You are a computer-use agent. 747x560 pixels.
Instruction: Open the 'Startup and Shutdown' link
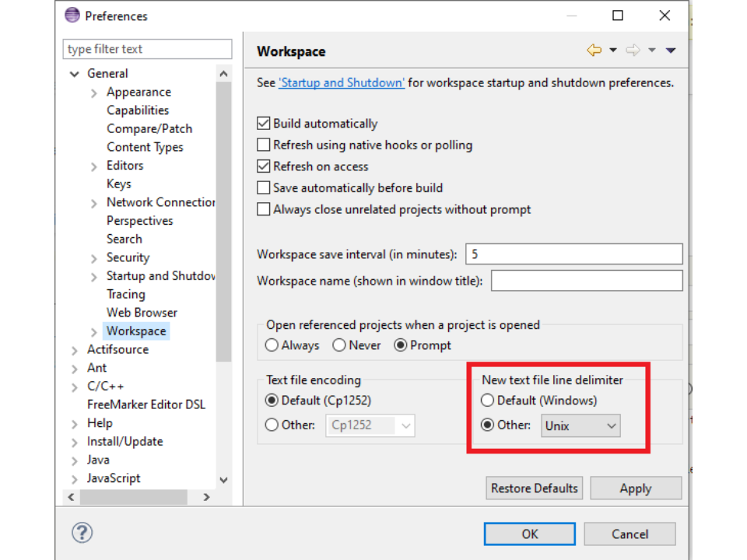coord(342,82)
